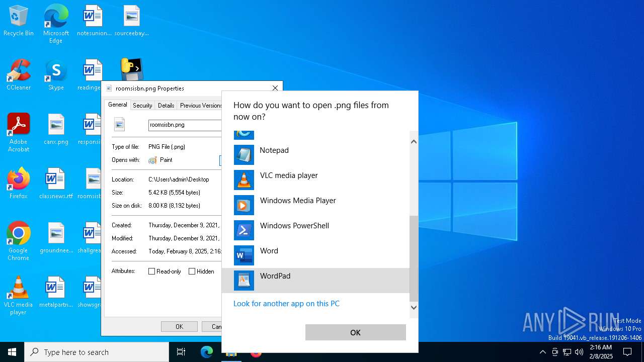Select the Python file icon on desktop
The width and height of the screenshot is (644, 362).
[132, 69]
